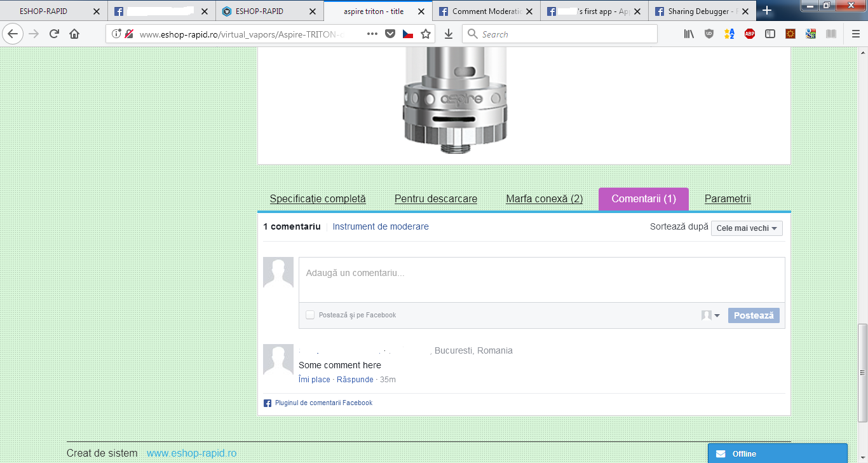Click the address bar URL
Image resolution: width=868 pixels, height=463 pixels.
click(x=242, y=34)
